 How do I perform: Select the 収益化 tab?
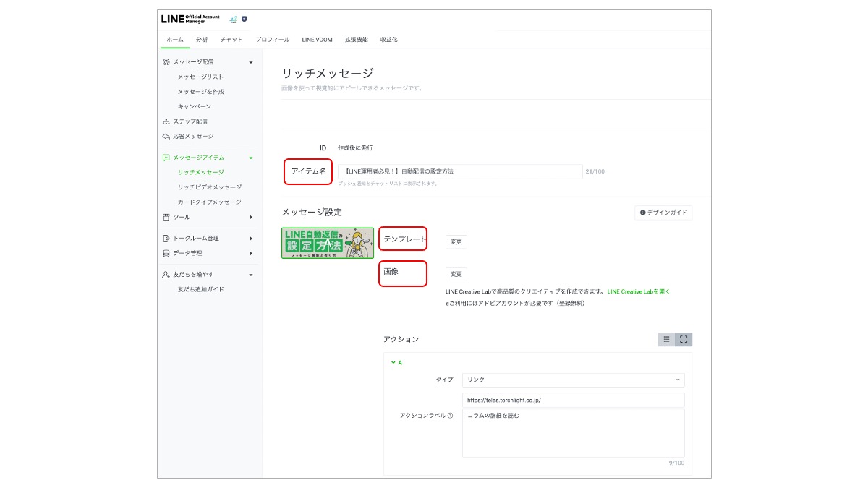389,40
